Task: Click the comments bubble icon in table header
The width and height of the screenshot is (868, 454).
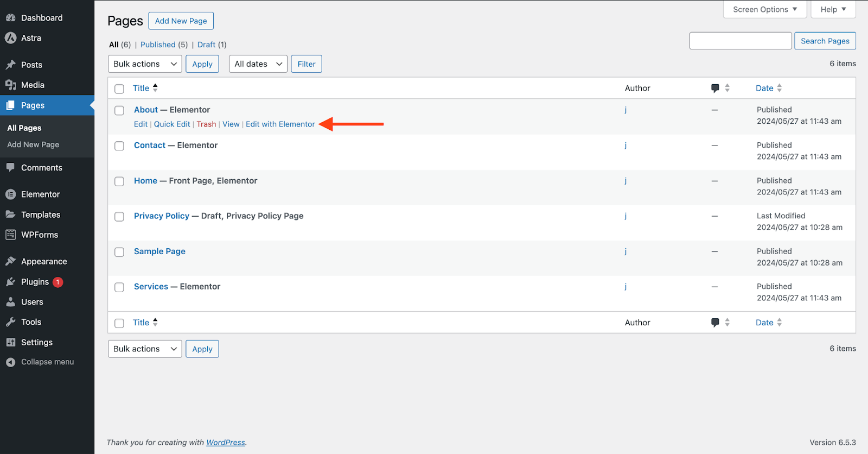Action: 715,88
